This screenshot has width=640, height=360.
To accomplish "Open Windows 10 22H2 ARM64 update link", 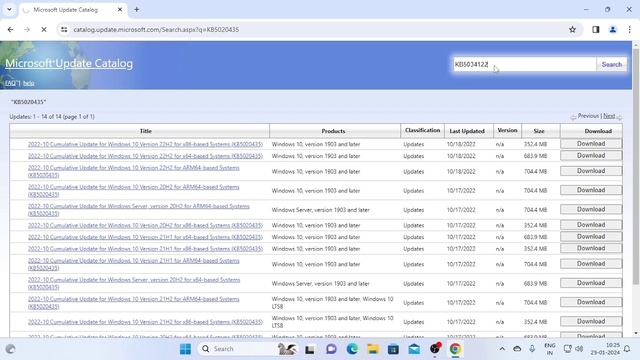I will [133, 171].
